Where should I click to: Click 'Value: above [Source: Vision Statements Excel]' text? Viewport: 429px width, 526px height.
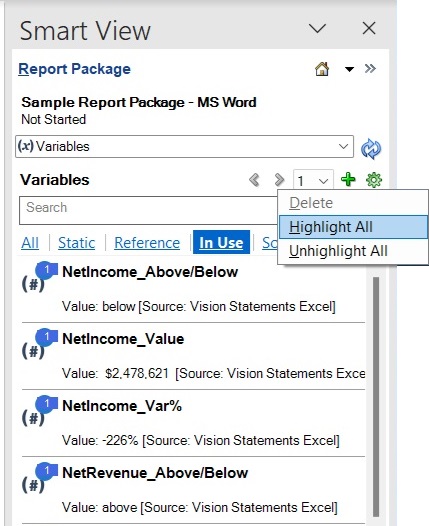click(x=200, y=508)
